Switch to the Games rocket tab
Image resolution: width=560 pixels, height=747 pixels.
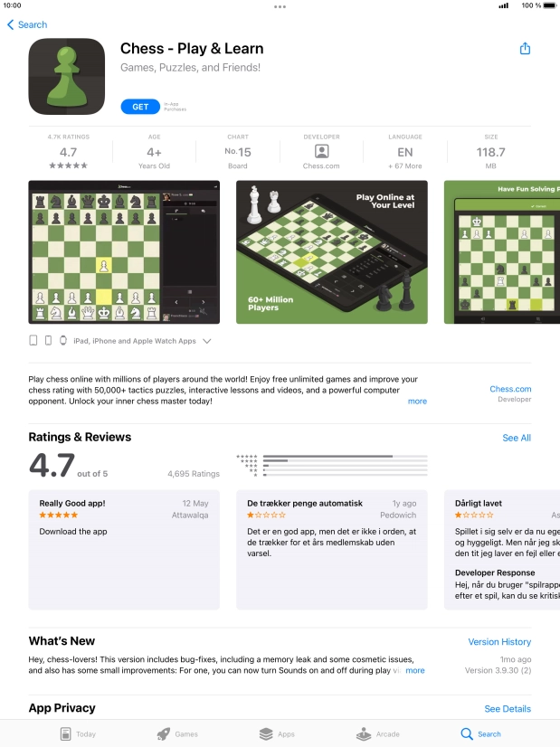[x=177, y=733]
